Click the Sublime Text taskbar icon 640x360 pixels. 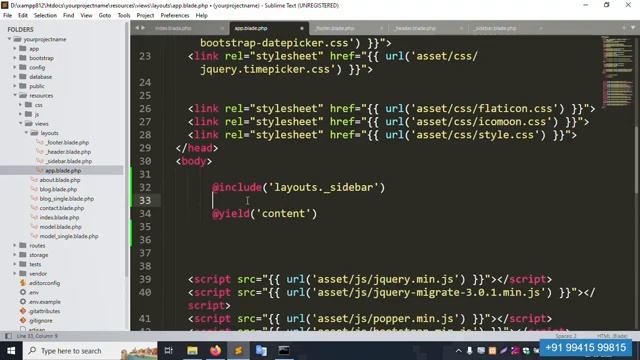click(238, 351)
